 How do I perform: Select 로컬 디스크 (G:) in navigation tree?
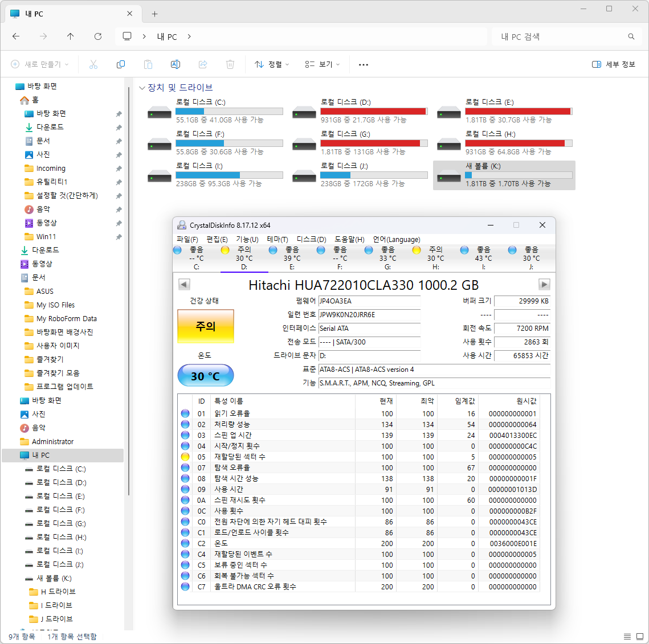point(61,524)
